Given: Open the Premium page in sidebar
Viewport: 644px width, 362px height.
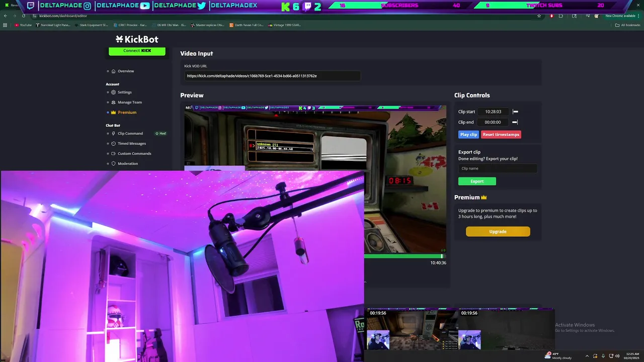Looking at the screenshot, I should click(x=127, y=113).
